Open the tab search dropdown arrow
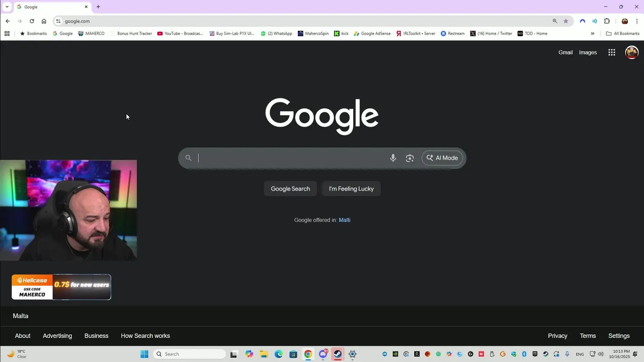644x362 pixels. [x=7, y=7]
